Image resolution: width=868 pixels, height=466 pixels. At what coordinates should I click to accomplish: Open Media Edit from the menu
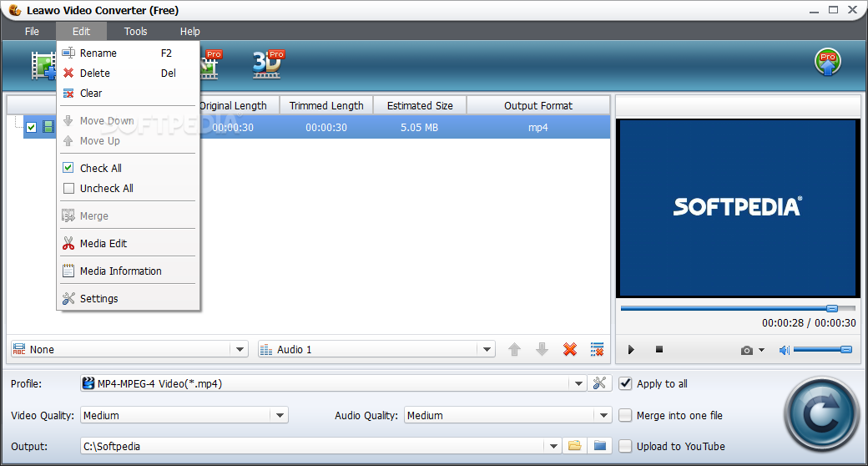pos(129,243)
